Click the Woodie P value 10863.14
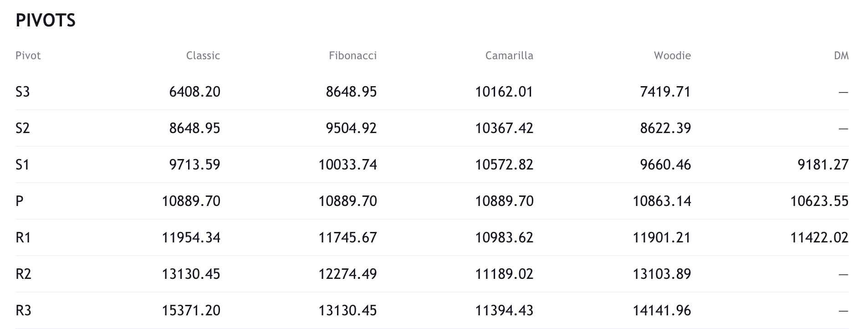This screenshot has width=868, height=329. click(662, 201)
